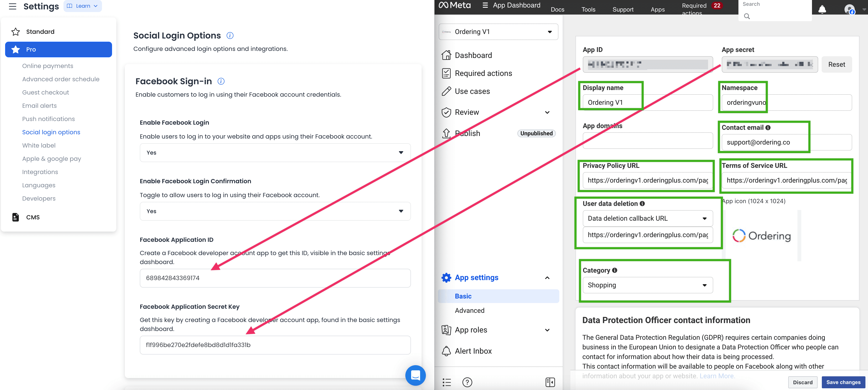Expand the App roles section
Screen dimensions: 868x390
pos(547,330)
